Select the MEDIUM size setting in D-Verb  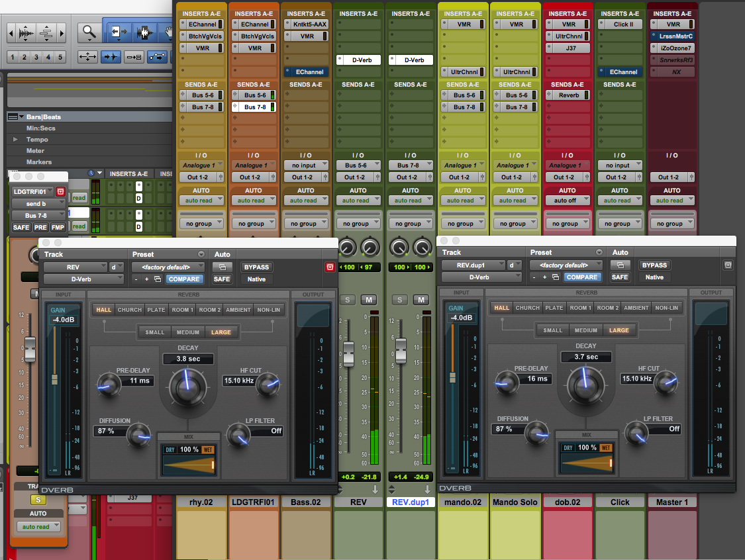click(x=187, y=332)
